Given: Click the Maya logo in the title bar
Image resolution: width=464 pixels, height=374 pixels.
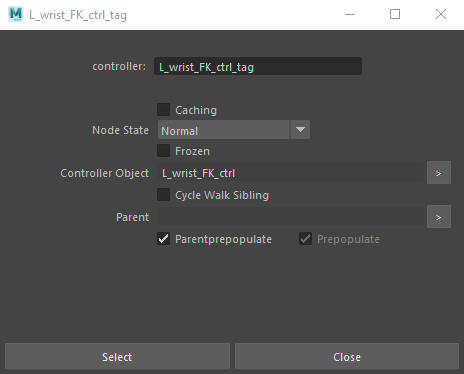Looking at the screenshot, I should click(16, 14).
